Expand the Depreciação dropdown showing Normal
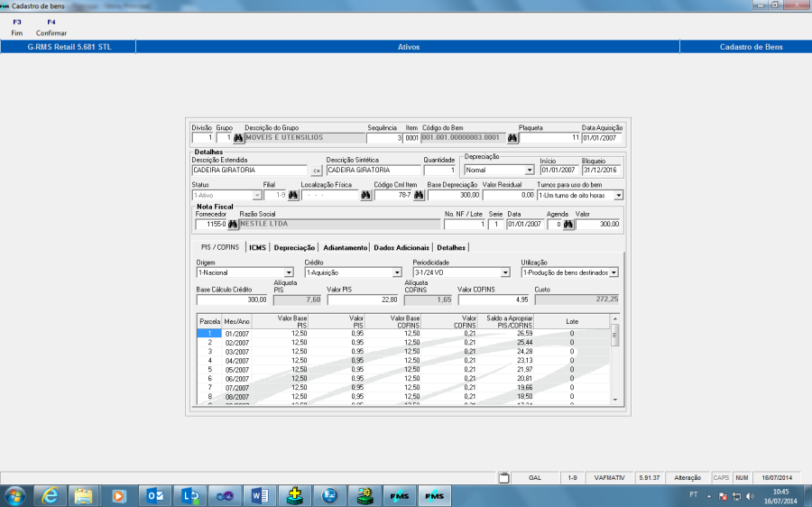This screenshot has width=812, height=507. pos(530,170)
